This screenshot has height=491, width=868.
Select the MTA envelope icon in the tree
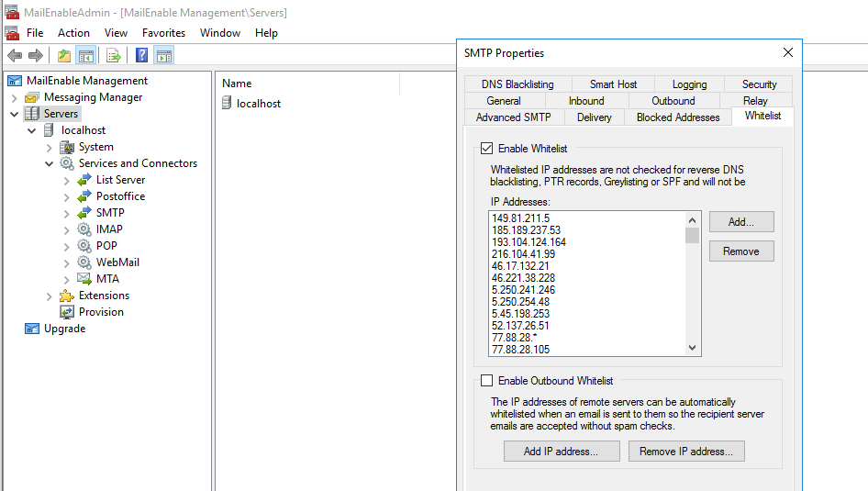click(84, 279)
